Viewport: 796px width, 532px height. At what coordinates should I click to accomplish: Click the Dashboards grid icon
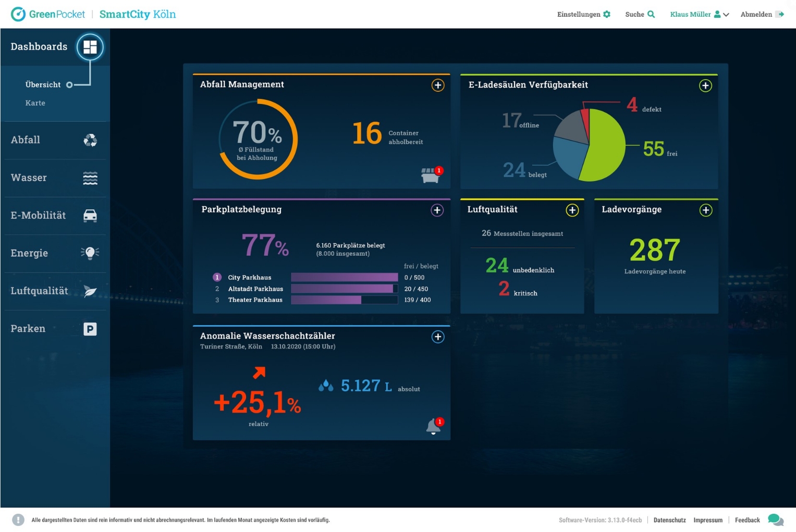[90, 47]
